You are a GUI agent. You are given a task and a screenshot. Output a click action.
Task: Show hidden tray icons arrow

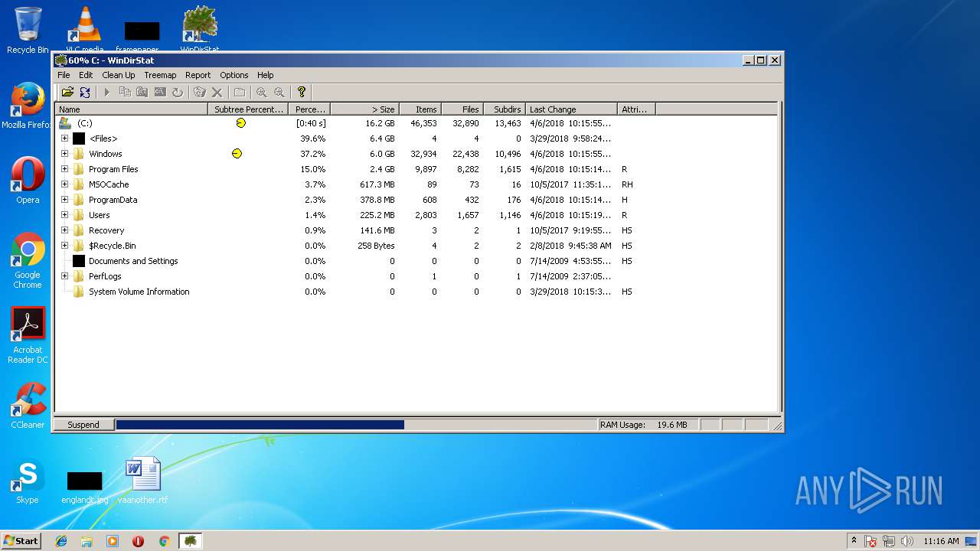[x=854, y=540]
